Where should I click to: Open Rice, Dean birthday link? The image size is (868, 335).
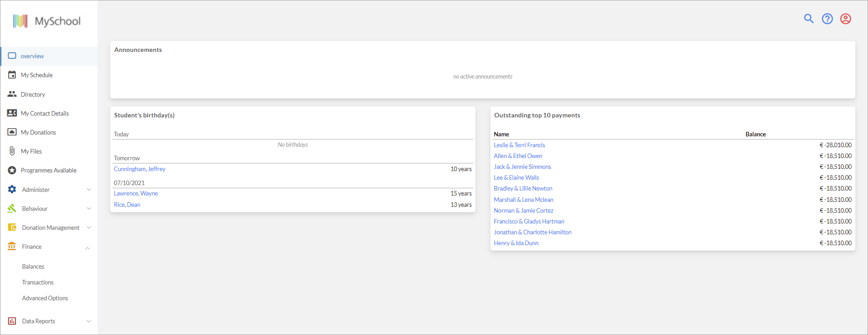pyautogui.click(x=127, y=205)
